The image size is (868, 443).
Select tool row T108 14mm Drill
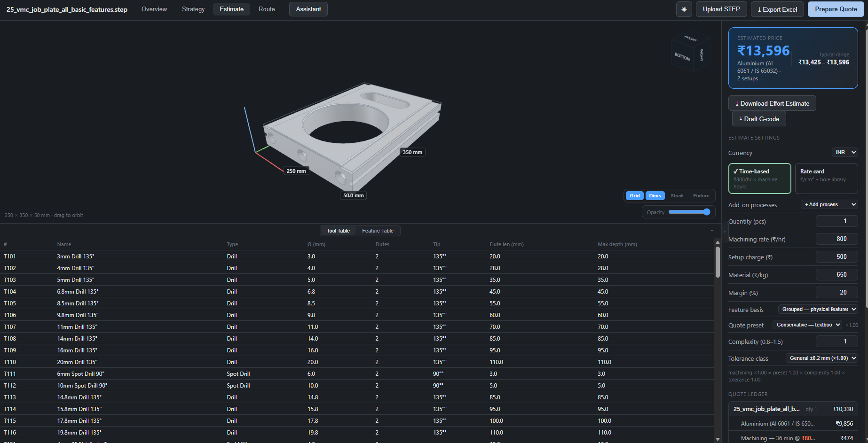(x=357, y=339)
